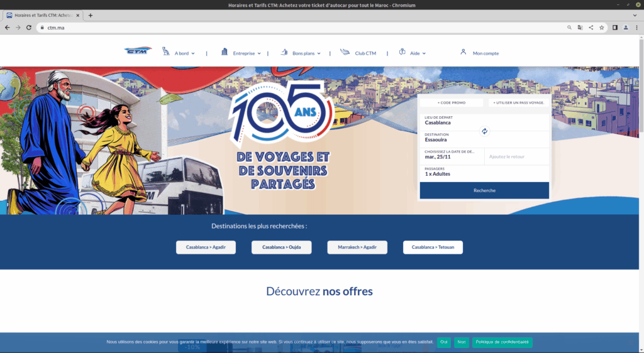Bookmark this page with the star icon
Screen dimensions: 644x353
[601, 28]
